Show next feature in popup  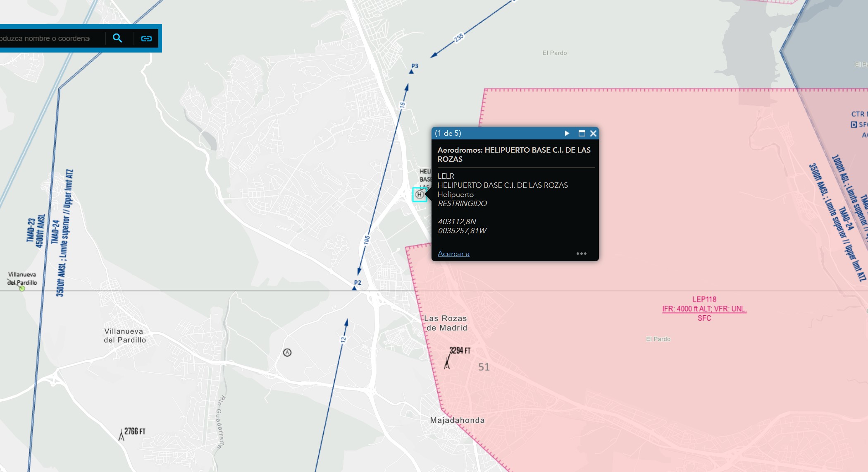567,133
